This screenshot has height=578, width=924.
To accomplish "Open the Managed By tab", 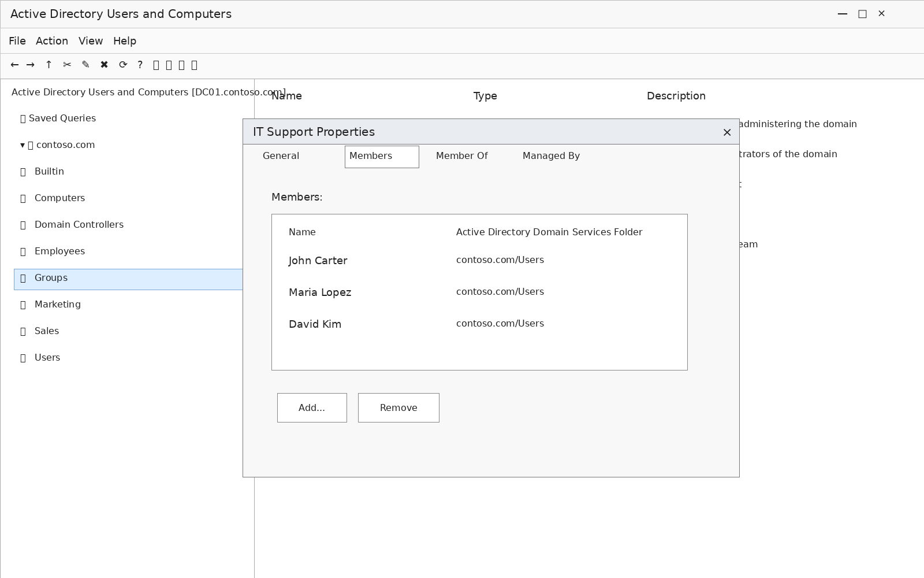I will (x=551, y=156).
